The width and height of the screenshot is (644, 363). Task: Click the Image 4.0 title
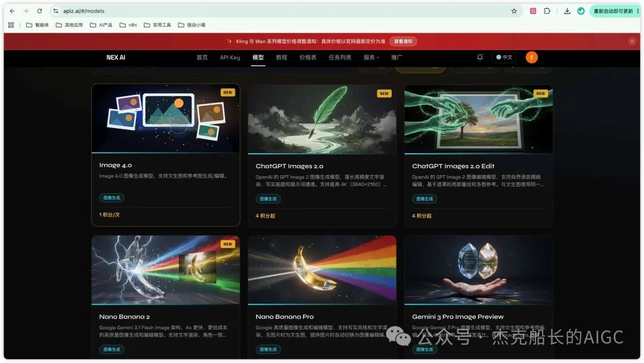pyautogui.click(x=116, y=165)
